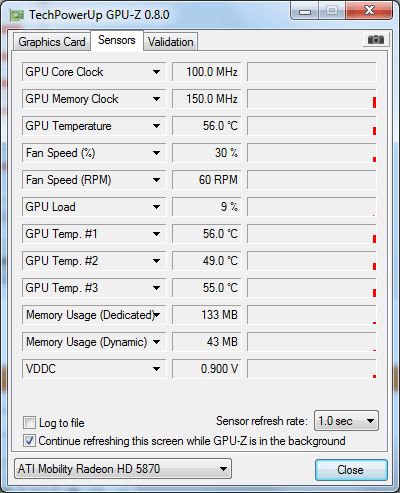Close the window with the red X
Image resolution: width=400 pixels, height=493 pixels.
369,11
